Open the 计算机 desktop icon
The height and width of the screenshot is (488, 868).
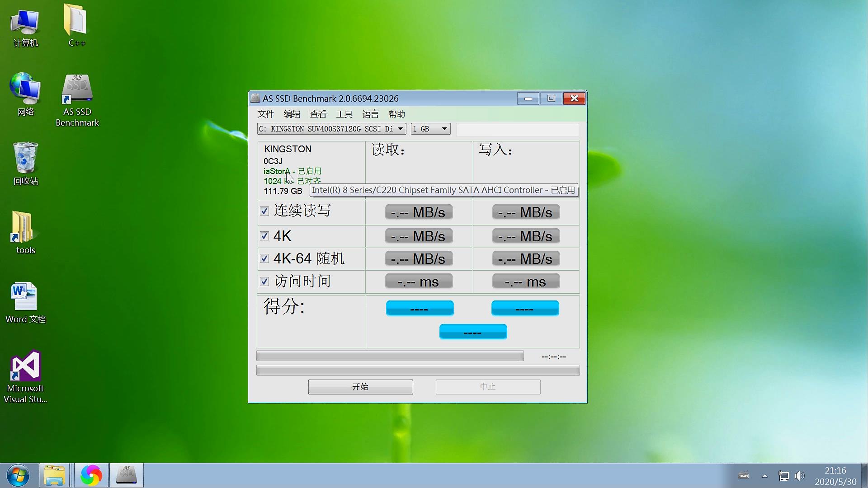pos(25,23)
